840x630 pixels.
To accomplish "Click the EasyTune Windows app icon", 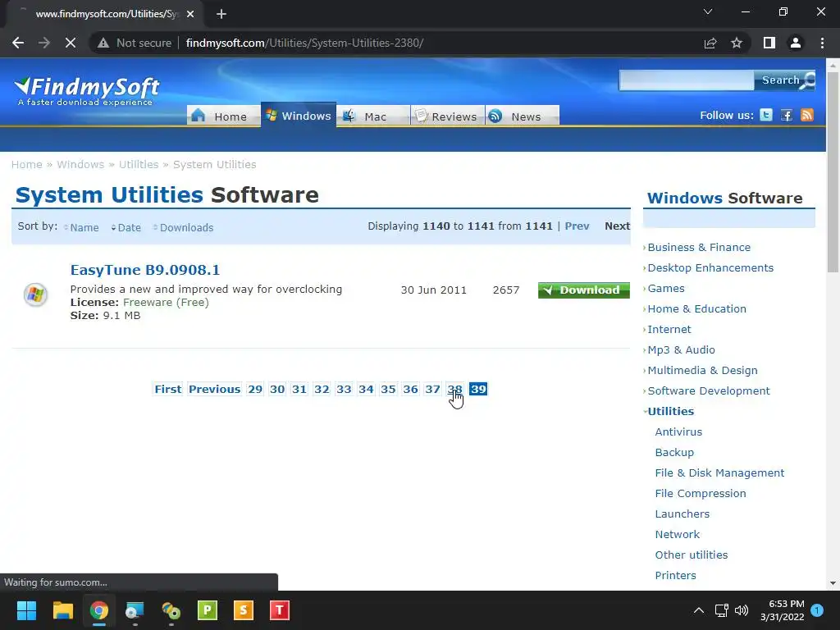I will [35, 294].
